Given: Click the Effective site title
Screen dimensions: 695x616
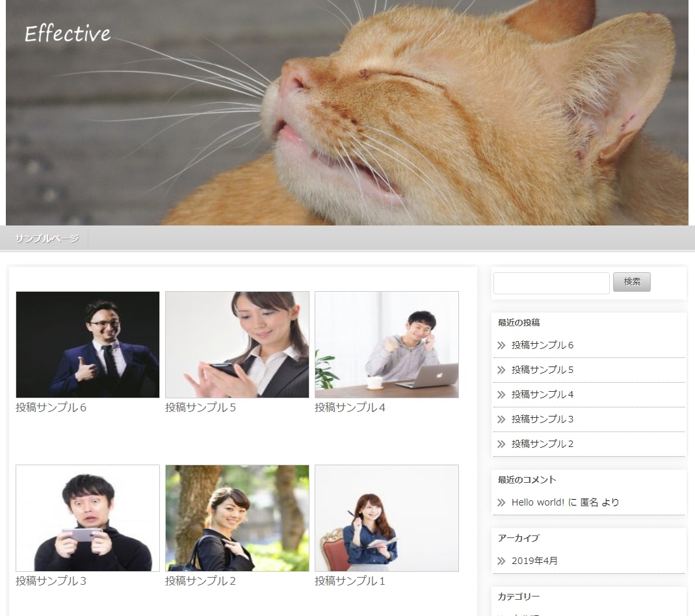Looking at the screenshot, I should [68, 34].
